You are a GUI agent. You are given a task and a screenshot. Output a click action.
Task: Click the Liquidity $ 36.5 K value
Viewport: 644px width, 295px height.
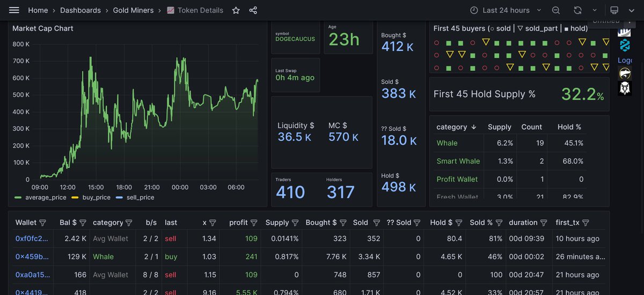coord(294,137)
